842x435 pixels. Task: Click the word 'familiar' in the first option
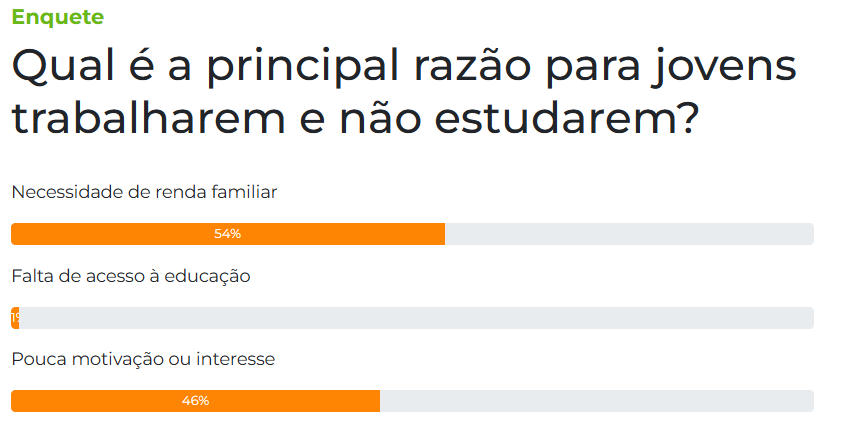pos(244,192)
